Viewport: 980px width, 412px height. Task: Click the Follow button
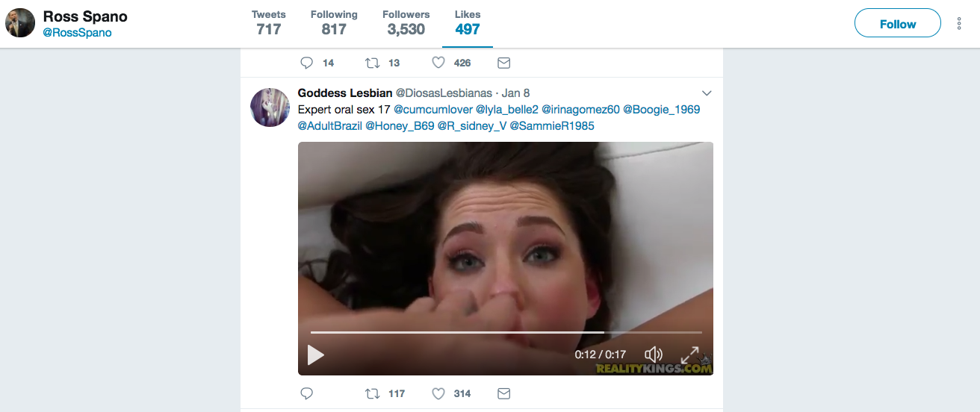898,23
